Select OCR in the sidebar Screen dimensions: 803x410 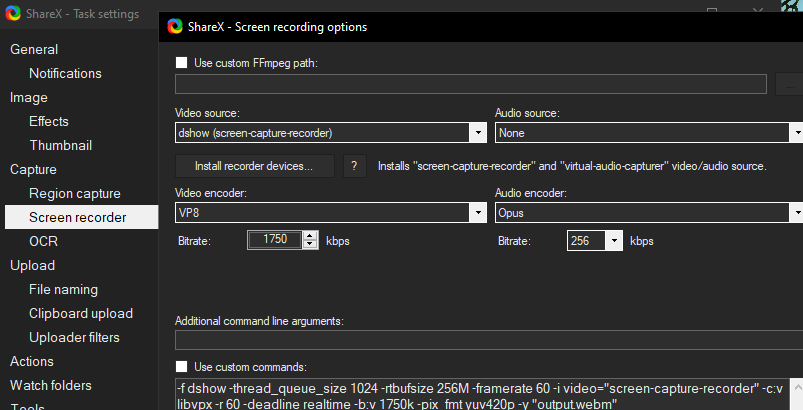tap(43, 241)
